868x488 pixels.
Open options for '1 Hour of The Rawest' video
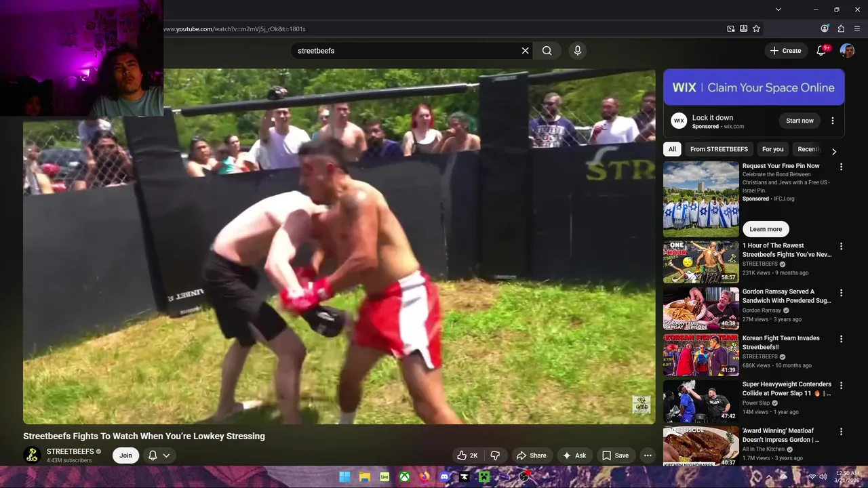(x=841, y=247)
